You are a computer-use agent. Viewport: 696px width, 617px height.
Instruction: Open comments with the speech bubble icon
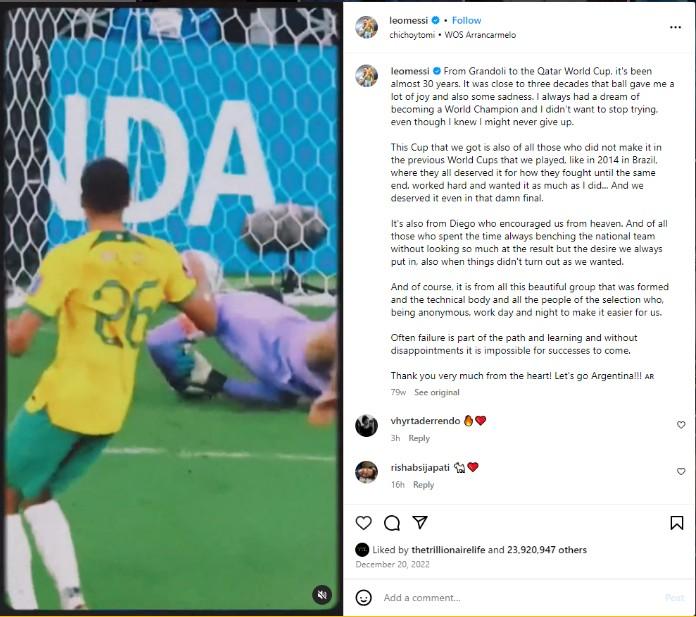tap(392, 523)
